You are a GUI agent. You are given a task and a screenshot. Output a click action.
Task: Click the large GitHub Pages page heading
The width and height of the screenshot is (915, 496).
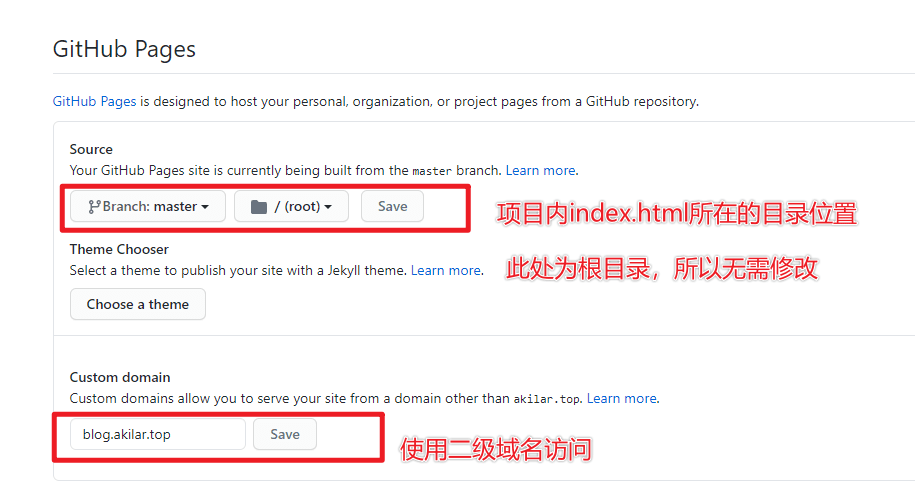124,48
